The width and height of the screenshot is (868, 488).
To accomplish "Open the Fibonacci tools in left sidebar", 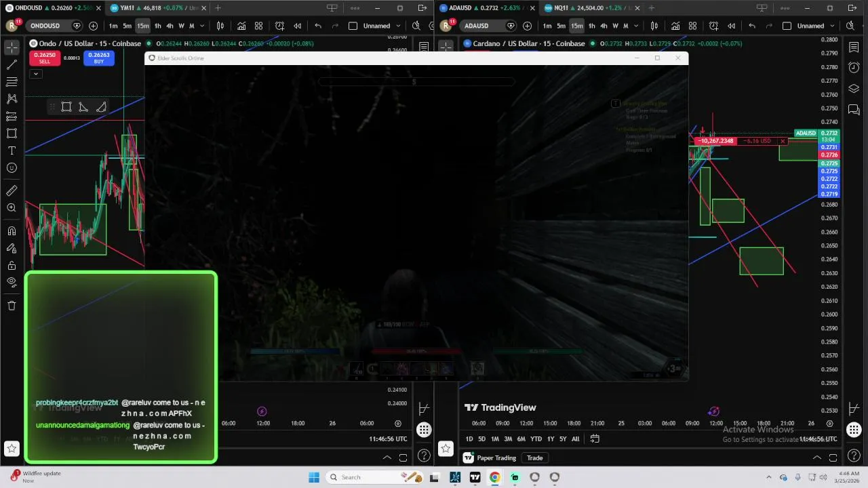I will click(12, 82).
